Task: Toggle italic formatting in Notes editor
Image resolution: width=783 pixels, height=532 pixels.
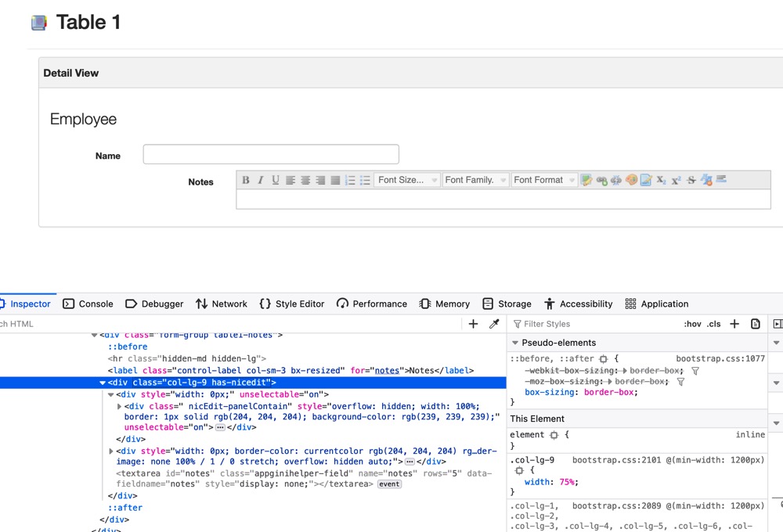Action: pos(261,180)
